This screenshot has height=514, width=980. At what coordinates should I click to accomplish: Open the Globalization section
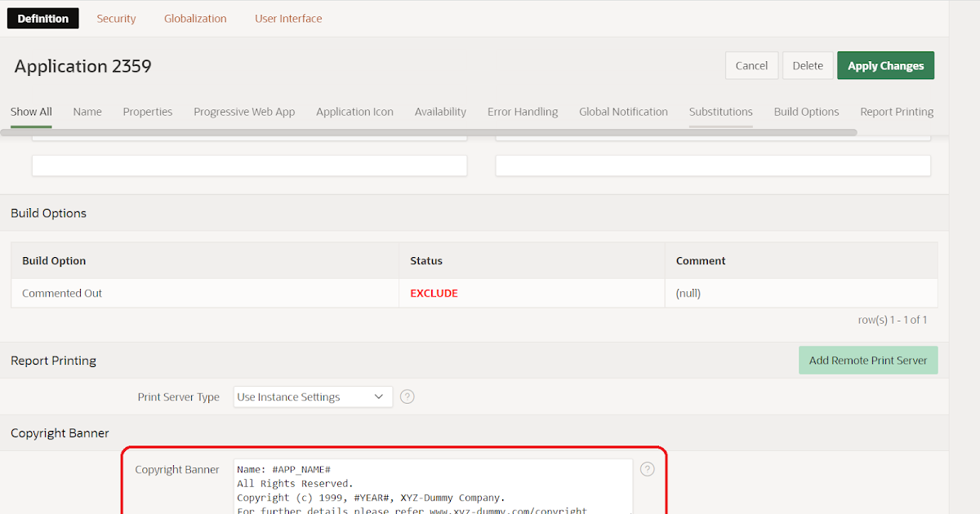(195, 18)
